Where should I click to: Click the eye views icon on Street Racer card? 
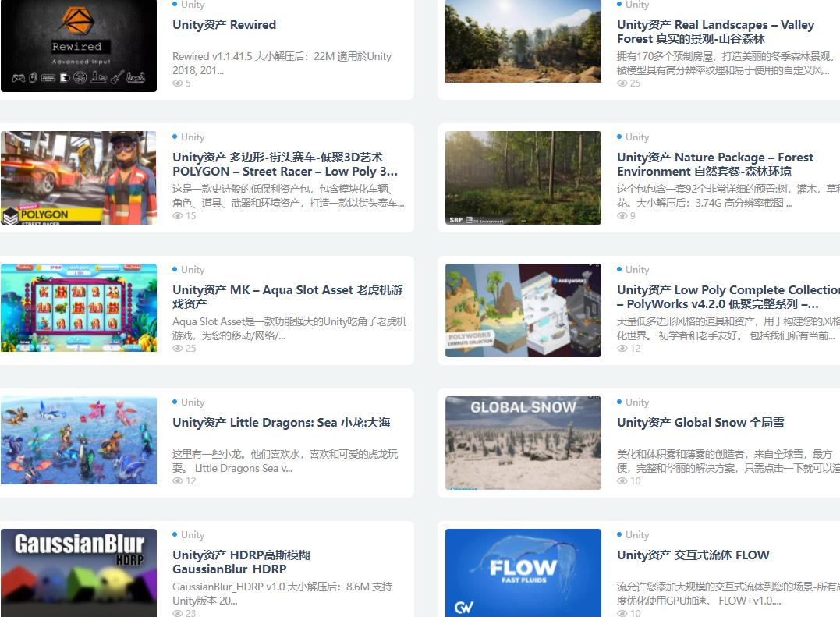tap(177, 216)
